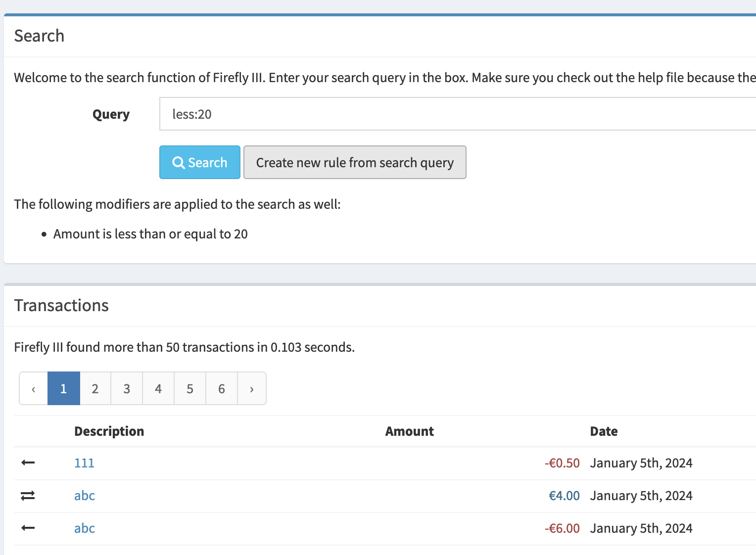Jump to page 6 of the results
The image size is (756, 555).
click(x=221, y=388)
